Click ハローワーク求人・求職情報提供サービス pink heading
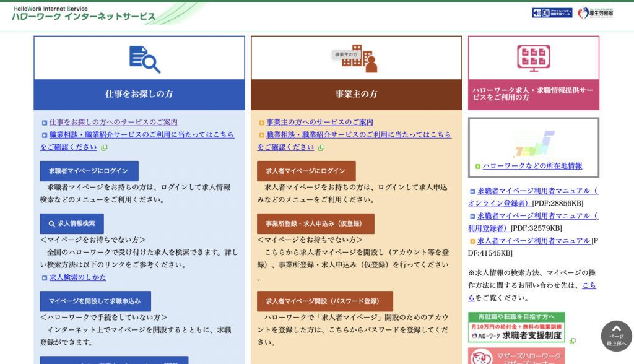 tap(534, 94)
